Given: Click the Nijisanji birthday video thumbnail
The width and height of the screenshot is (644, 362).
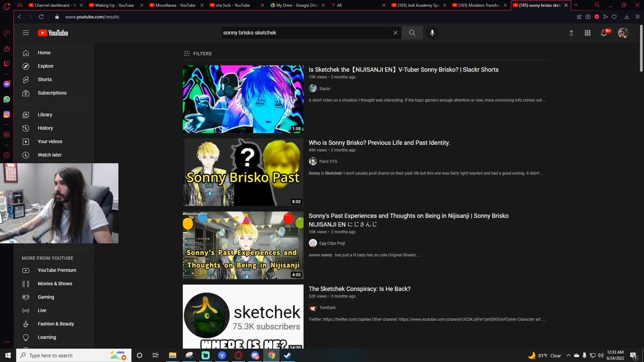Looking at the screenshot, I should click(243, 245).
